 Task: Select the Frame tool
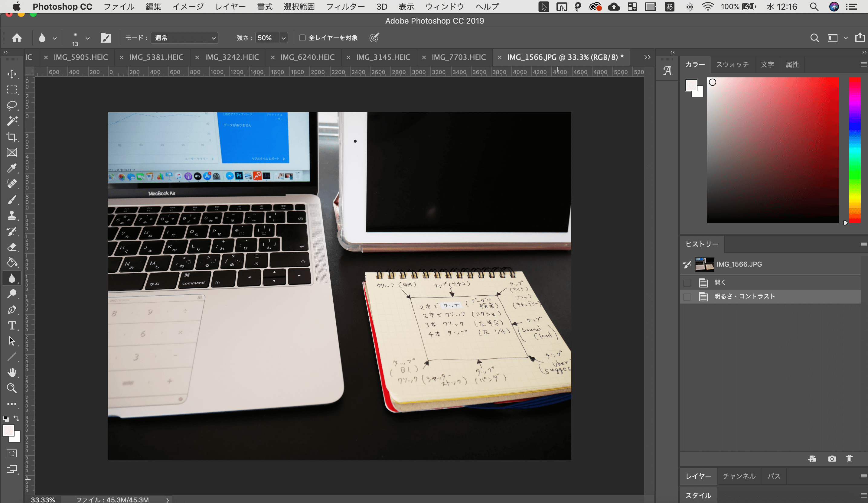point(12,152)
